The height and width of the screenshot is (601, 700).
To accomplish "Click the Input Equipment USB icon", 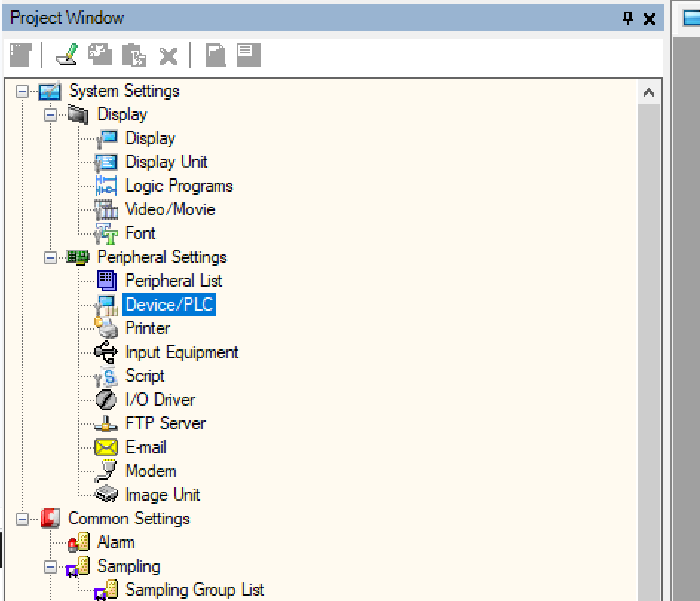I will pyautogui.click(x=106, y=352).
